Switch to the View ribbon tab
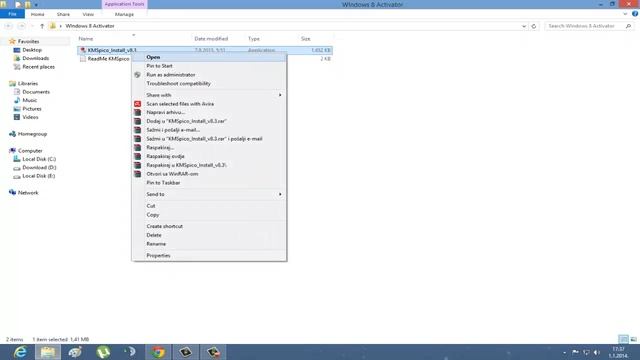 tap(88, 14)
